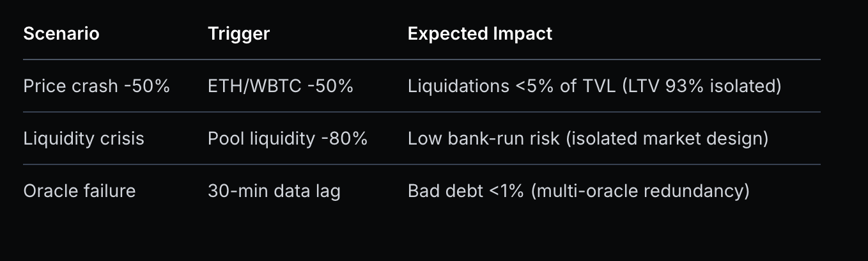Select the 'Liquidity crisis' scenario cell
Screen dimensions: 868x261
coord(84,139)
